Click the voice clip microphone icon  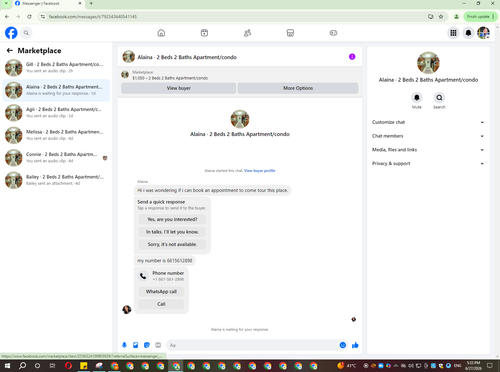(124, 345)
